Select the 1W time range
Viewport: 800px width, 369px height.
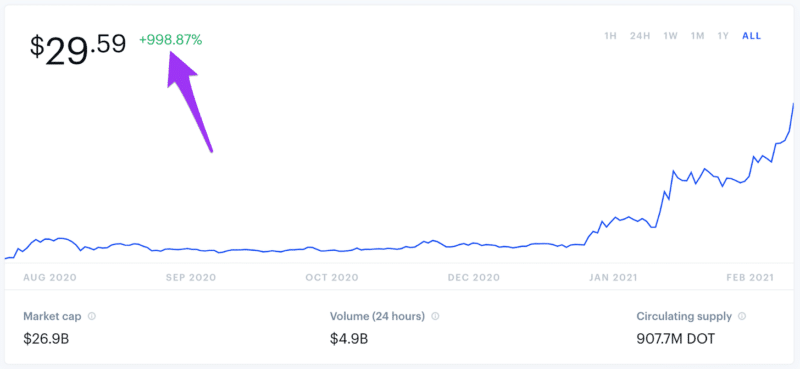point(670,36)
